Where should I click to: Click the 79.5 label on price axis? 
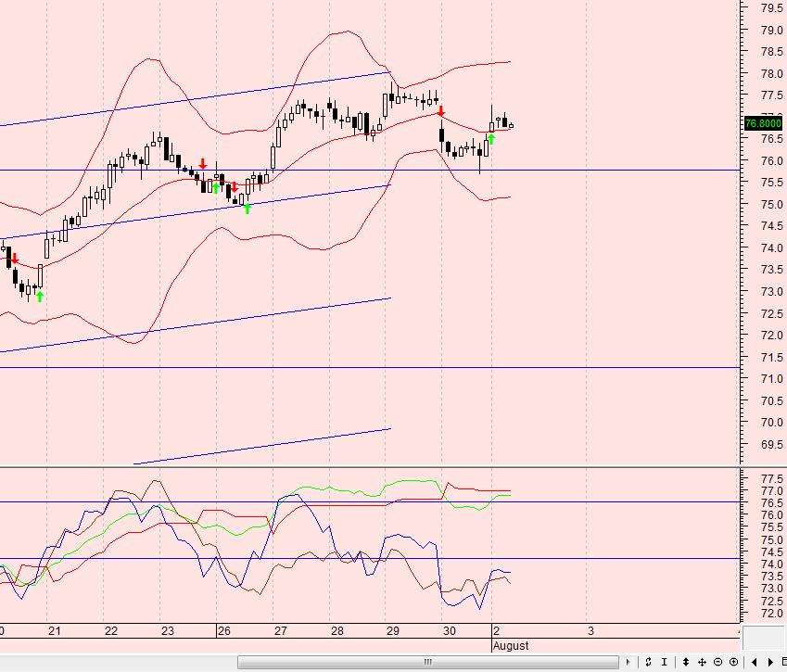tap(770, 8)
